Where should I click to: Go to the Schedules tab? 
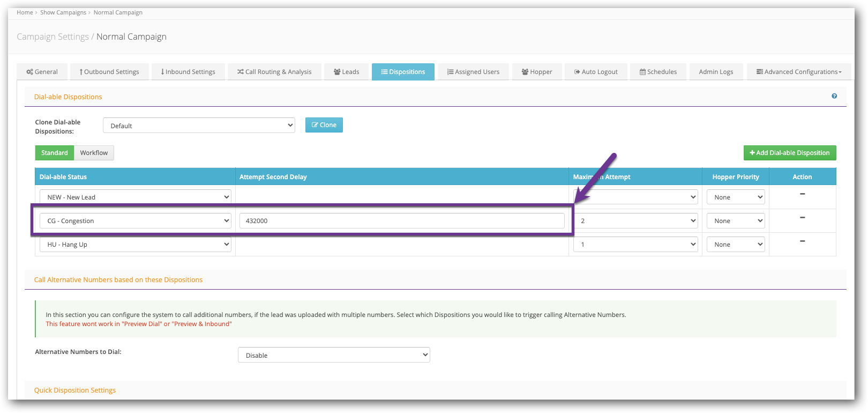(x=658, y=72)
